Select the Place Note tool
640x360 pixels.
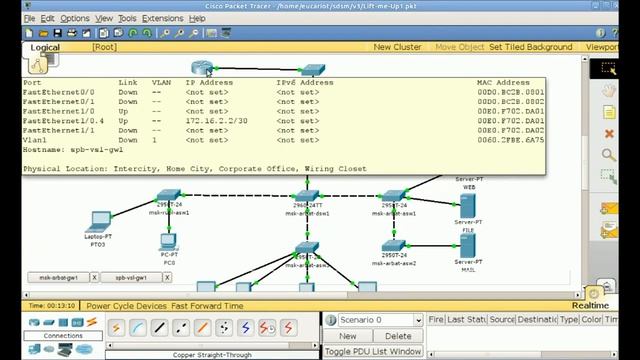coord(609,112)
